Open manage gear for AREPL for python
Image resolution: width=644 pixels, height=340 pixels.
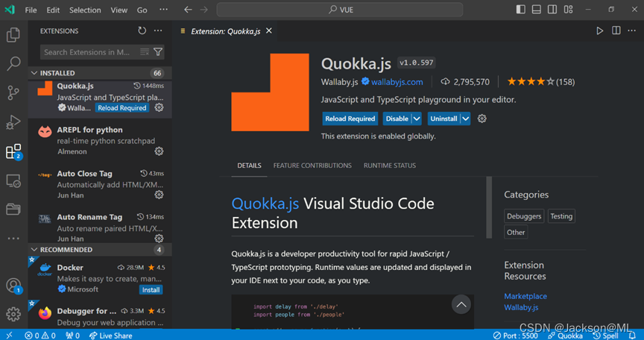(159, 151)
